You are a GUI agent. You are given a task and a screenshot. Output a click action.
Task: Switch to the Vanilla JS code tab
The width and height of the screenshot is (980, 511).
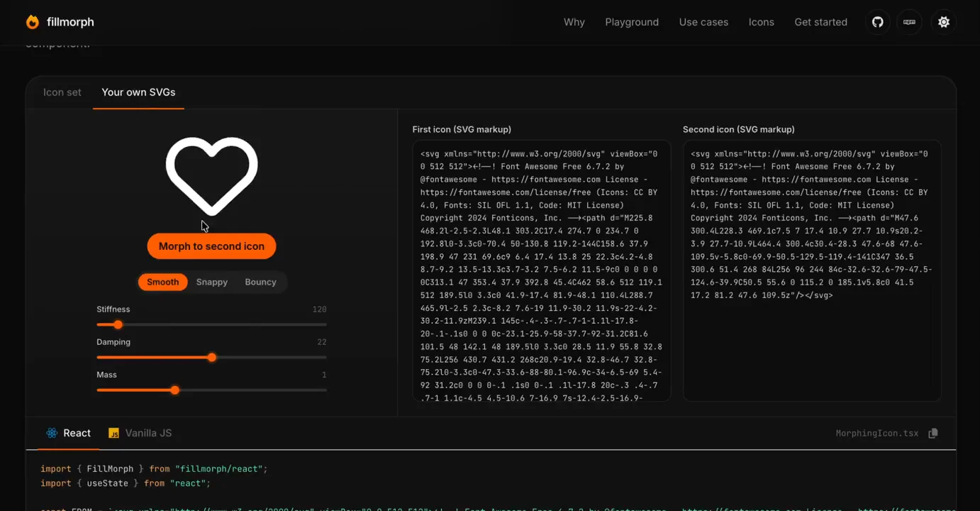[x=140, y=433]
